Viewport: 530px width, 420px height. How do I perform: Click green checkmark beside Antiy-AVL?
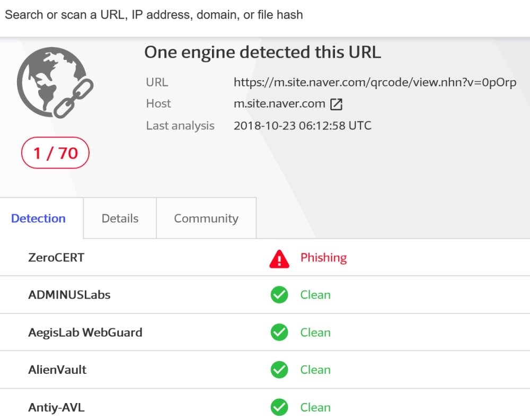(x=279, y=407)
